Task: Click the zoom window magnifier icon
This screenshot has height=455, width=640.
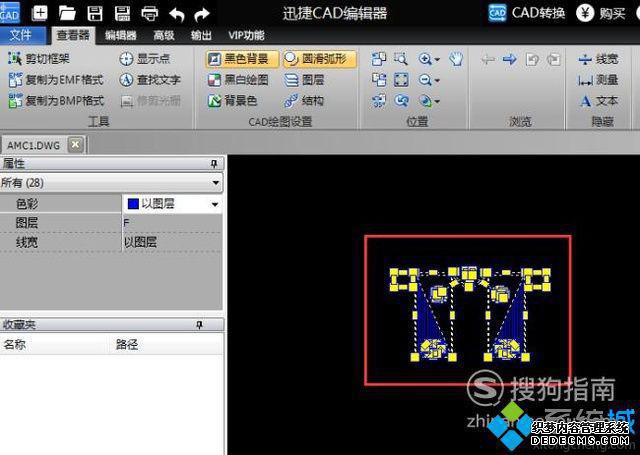Action: coord(401,59)
